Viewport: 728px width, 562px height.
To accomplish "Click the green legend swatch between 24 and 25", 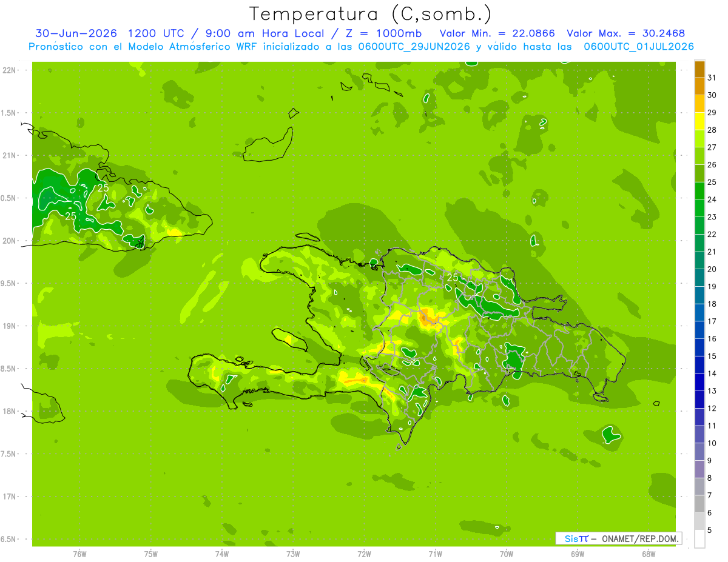I will [699, 191].
